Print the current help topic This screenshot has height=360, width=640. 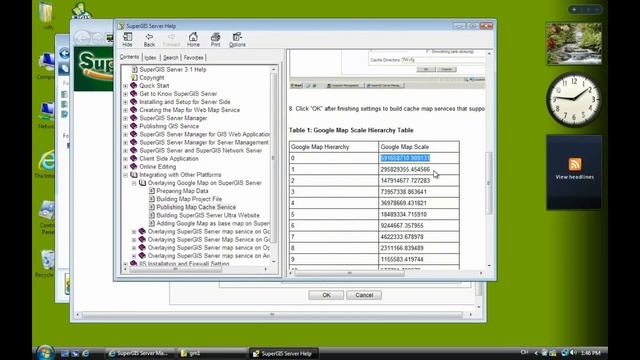pyautogui.click(x=216, y=40)
